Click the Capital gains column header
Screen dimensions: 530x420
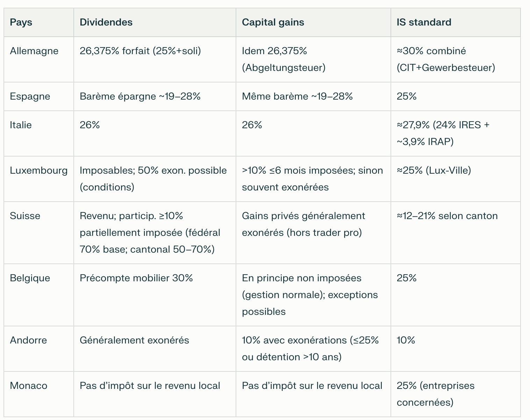273,22
